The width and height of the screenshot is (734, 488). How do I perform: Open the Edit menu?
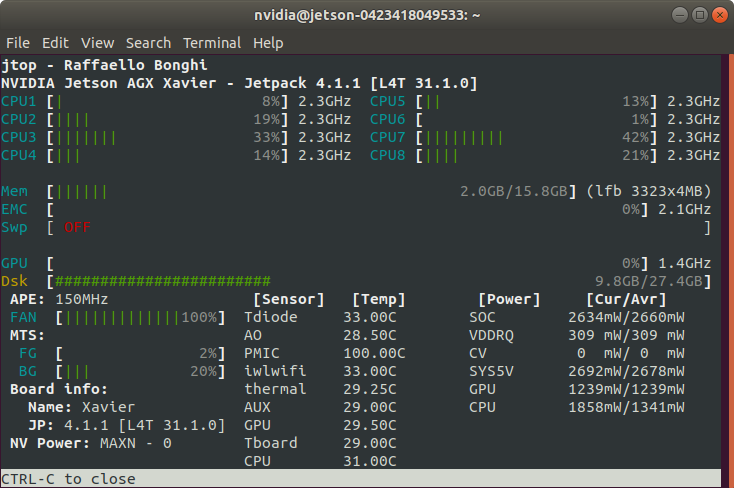(55, 43)
